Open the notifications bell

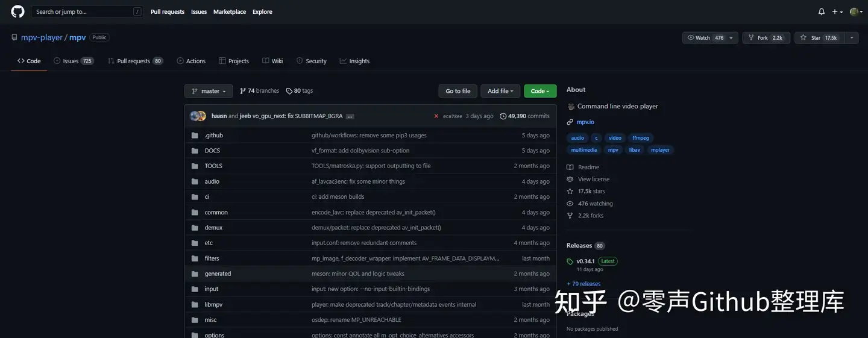coord(821,11)
